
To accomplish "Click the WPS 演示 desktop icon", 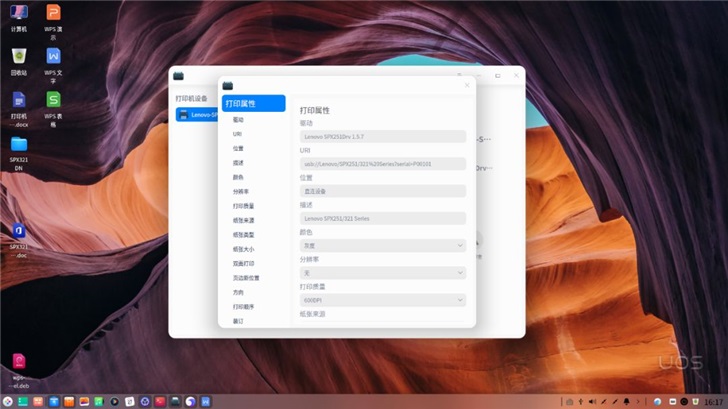I will point(53,14).
